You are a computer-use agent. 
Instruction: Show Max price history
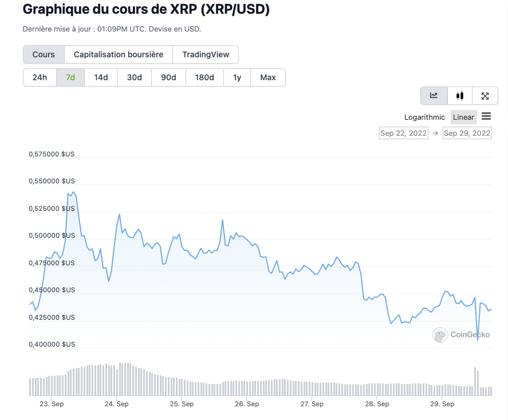pyautogui.click(x=267, y=77)
